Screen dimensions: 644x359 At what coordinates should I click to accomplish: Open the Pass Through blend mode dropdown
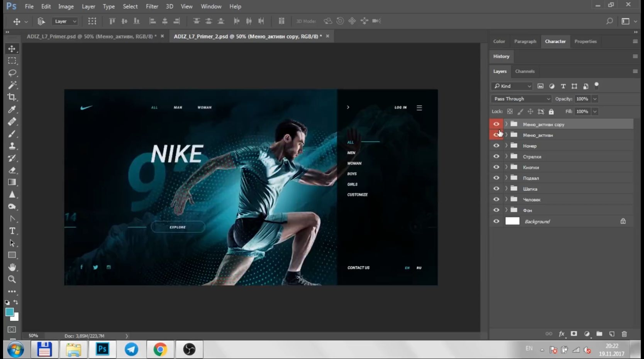521,99
